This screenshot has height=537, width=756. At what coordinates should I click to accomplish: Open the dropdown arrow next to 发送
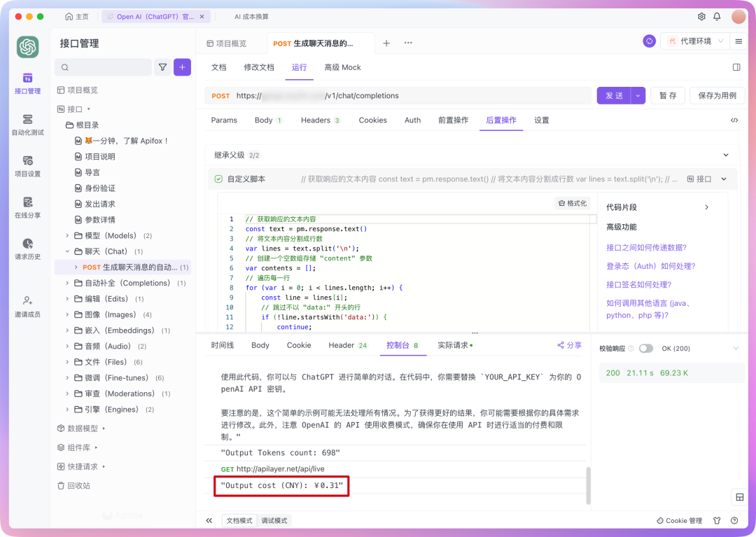(x=638, y=96)
